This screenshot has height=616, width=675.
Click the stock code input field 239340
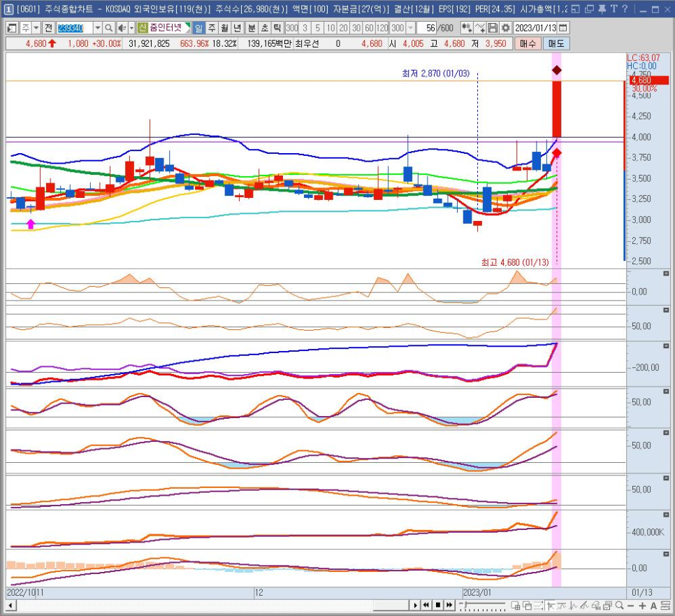75,28
